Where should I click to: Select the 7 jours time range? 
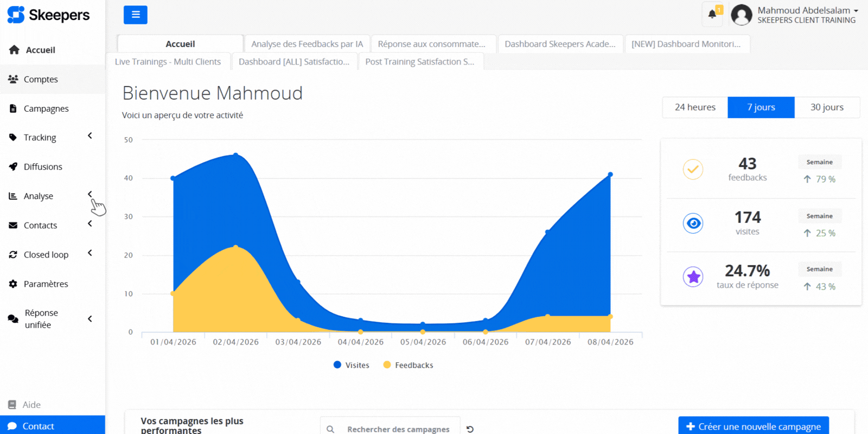(x=761, y=107)
